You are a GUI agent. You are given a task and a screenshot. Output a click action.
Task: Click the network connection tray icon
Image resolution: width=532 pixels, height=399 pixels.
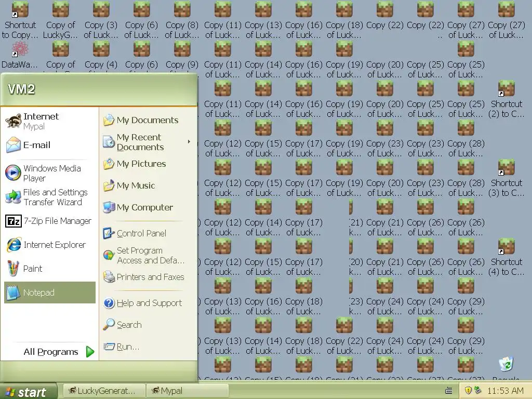point(478,390)
